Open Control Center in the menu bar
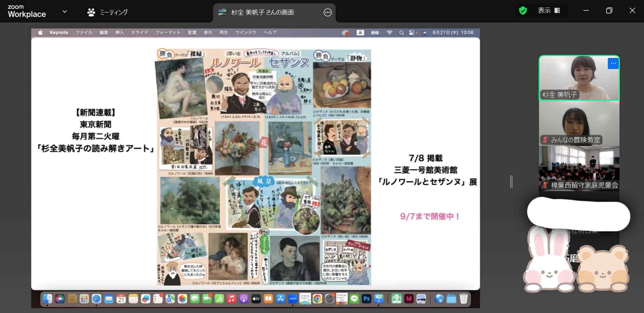The height and width of the screenshot is (313, 644). (412, 33)
